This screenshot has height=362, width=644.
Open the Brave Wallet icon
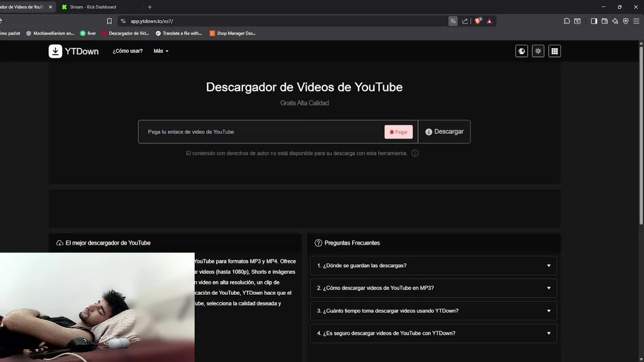click(x=605, y=21)
